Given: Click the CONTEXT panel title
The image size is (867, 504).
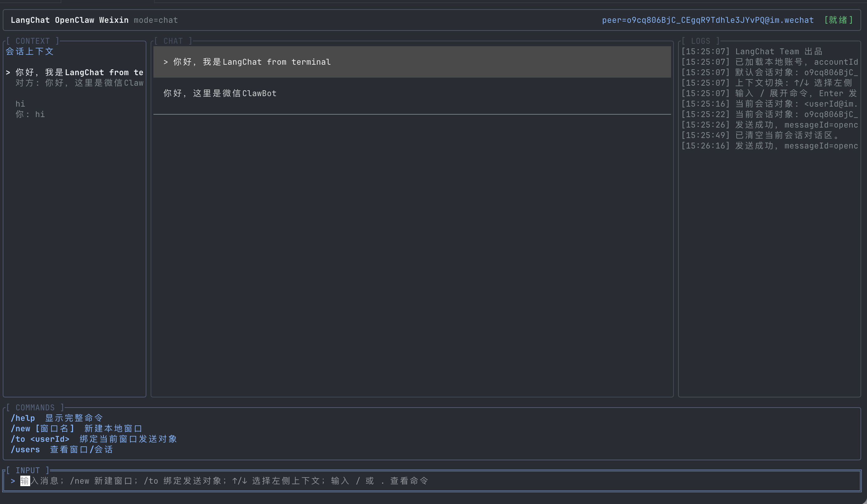Looking at the screenshot, I should (33, 41).
